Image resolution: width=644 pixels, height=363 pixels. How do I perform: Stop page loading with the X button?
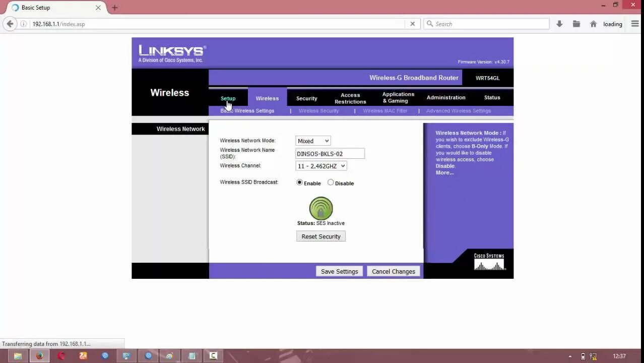(412, 24)
